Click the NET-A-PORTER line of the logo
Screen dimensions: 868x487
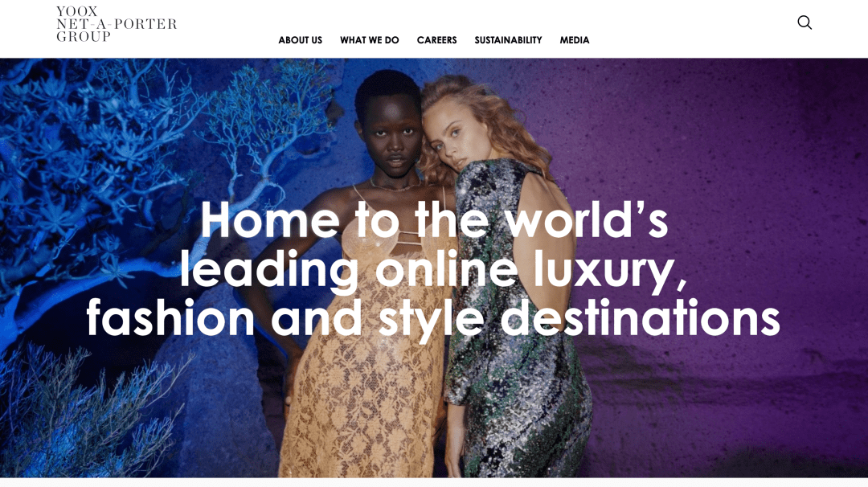click(x=117, y=24)
